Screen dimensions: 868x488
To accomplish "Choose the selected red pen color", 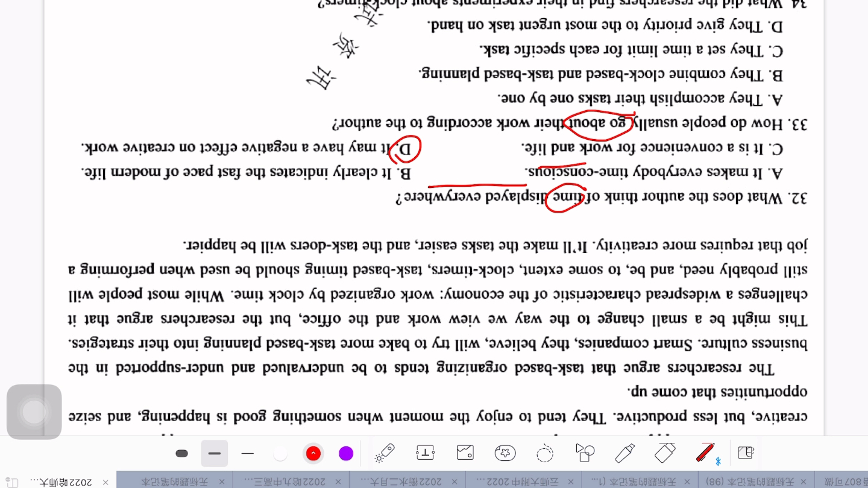I will click(313, 454).
